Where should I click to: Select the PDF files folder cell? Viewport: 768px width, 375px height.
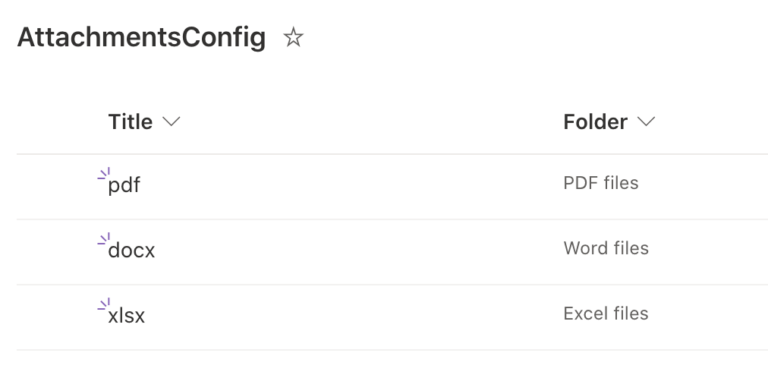pos(601,183)
